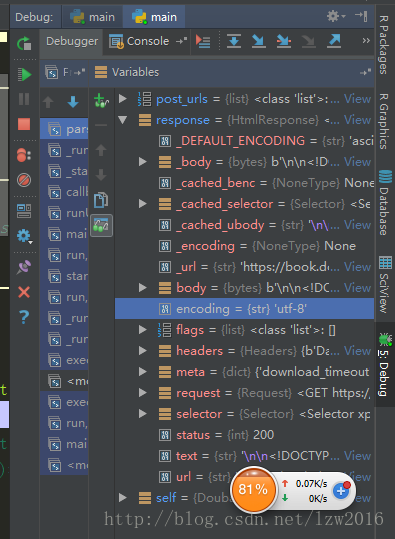The image size is (395, 539).
Task: Select the encoding = 'utf-8' row
Action: click(244, 309)
